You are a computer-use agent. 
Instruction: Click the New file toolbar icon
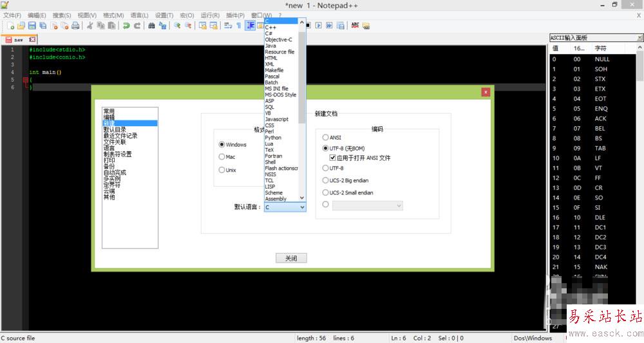click(x=11, y=26)
